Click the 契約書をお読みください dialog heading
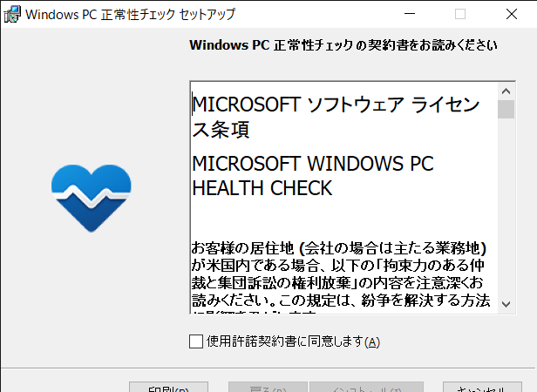Screen dimensions: 537x392 point(343,44)
